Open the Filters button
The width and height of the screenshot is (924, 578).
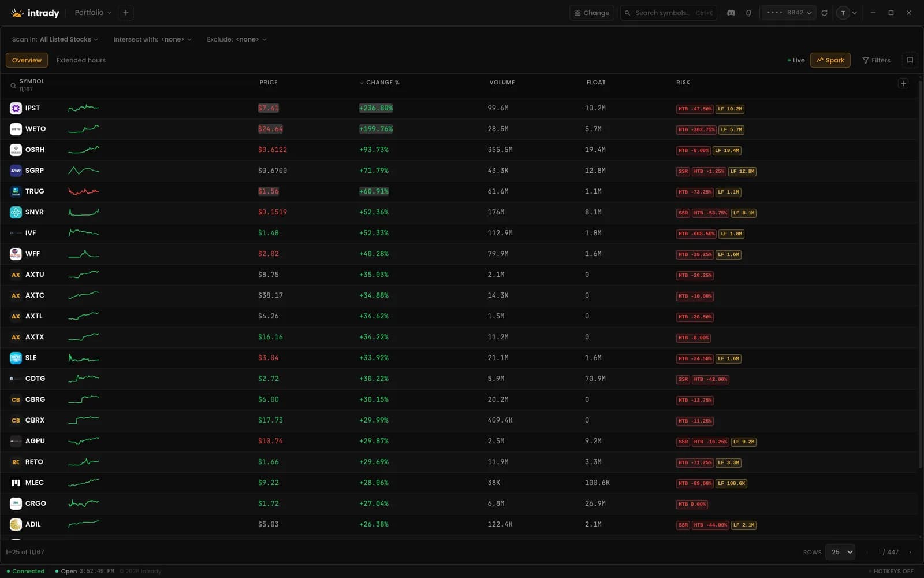coord(876,60)
